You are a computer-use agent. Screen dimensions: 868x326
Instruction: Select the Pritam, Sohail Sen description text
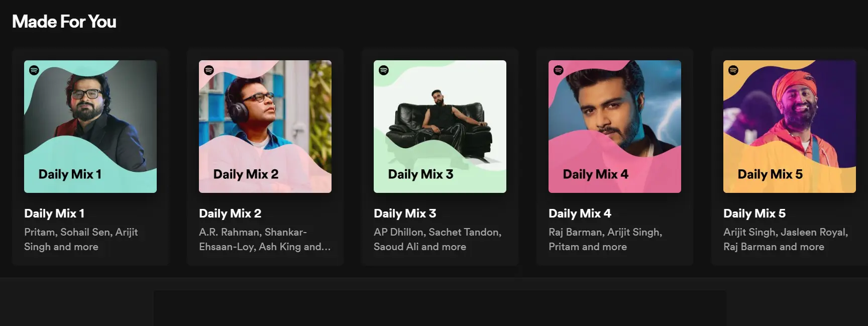click(81, 239)
